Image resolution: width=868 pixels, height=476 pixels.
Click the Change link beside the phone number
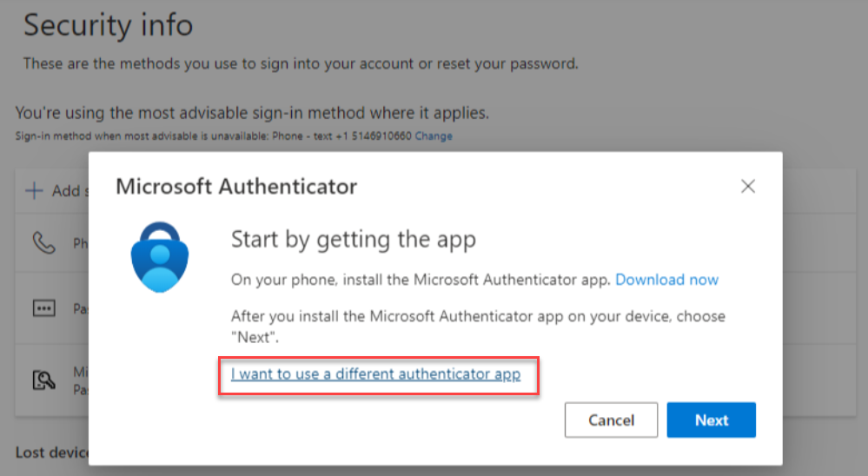pyautogui.click(x=433, y=136)
